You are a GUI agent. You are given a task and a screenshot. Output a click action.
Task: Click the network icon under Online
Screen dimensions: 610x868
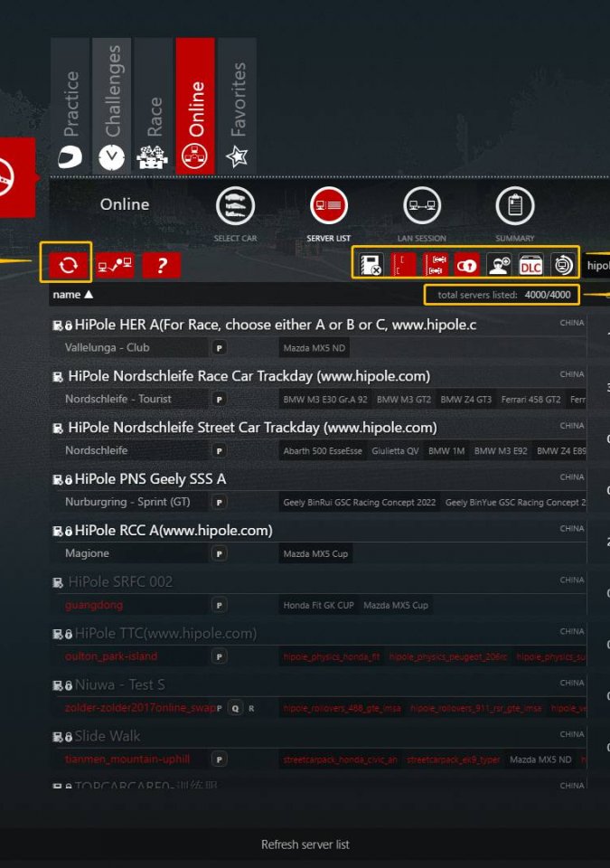[x=195, y=156]
